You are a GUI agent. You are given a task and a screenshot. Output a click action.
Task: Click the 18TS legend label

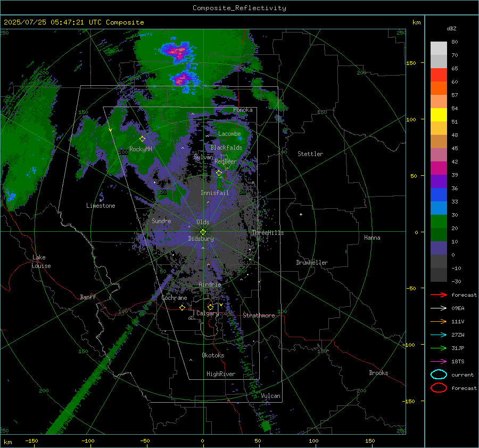[x=458, y=362]
